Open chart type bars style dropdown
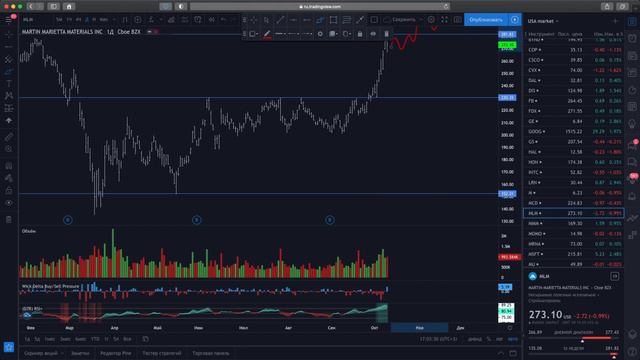Viewport: 640px width, 360px height. (125, 20)
